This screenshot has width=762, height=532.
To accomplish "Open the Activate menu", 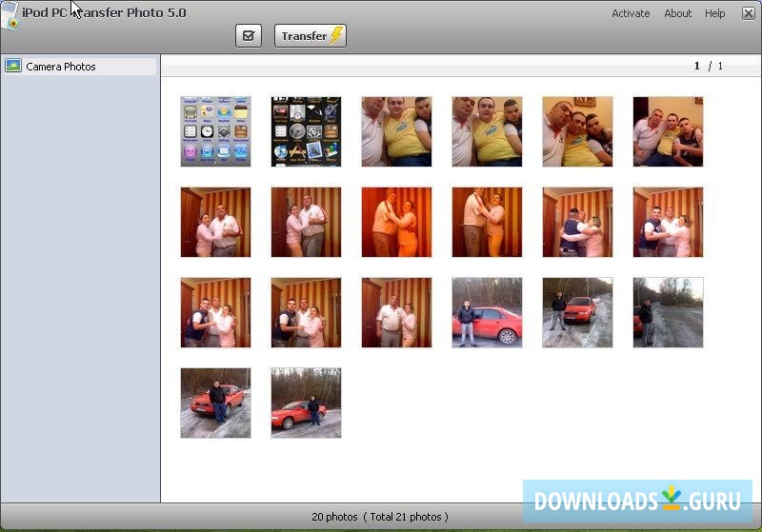I will (631, 13).
